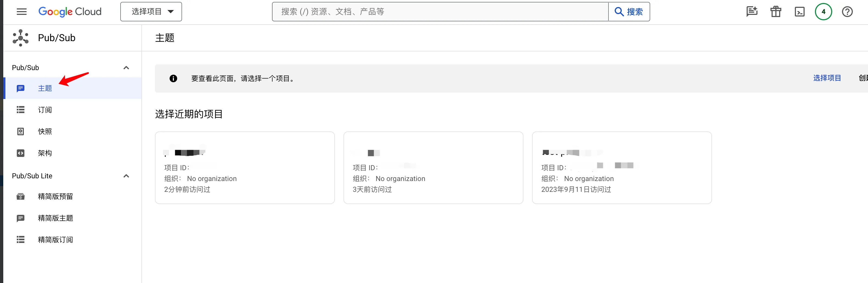The width and height of the screenshot is (868, 283).
Task: Open the 选择项目 project picker dropdown
Action: [151, 12]
